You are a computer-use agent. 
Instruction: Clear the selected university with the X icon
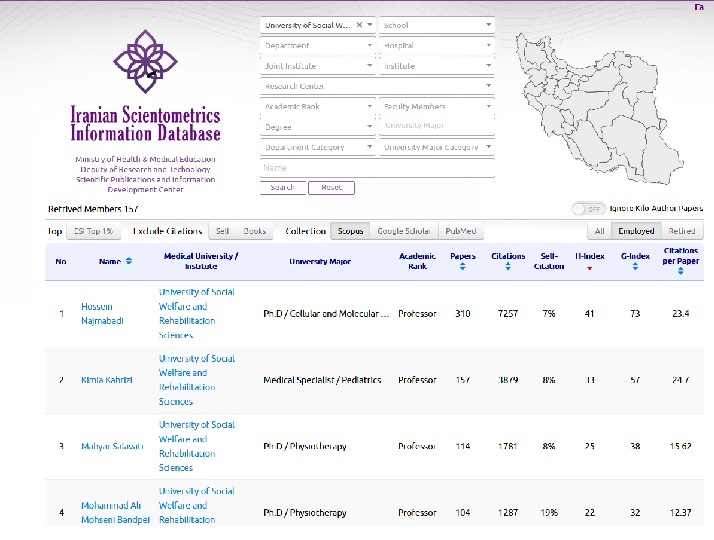click(360, 25)
